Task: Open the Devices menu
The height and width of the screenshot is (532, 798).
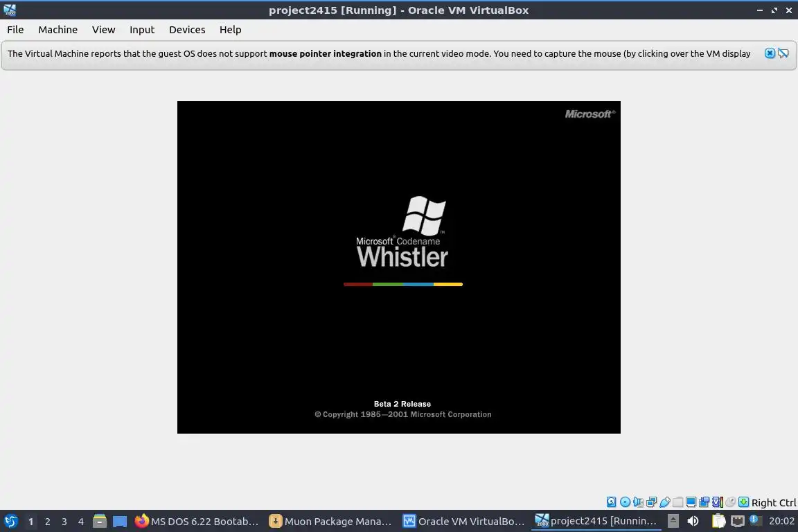Action: point(187,30)
